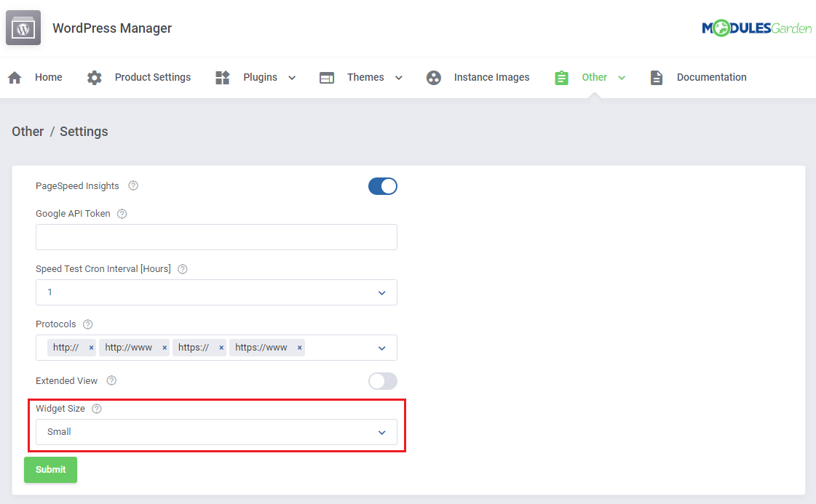Viewport: 816px width, 504px height.
Task: Click the Google API Token label
Action: (73, 214)
